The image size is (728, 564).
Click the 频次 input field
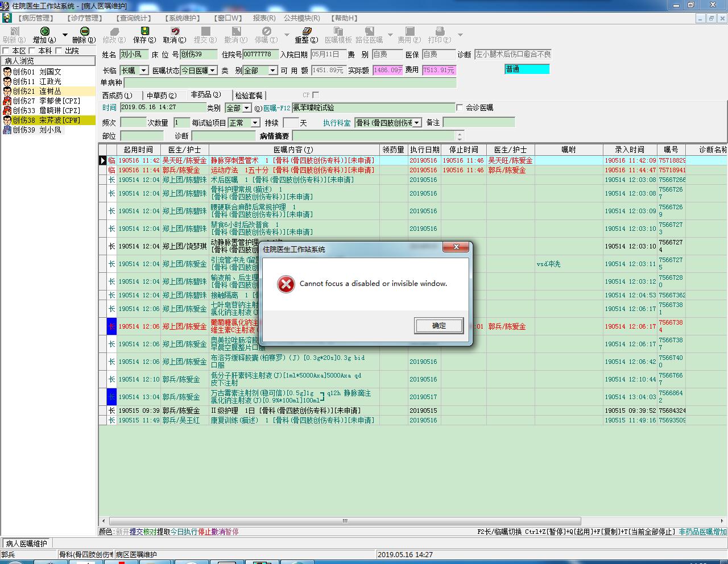tap(133, 123)
